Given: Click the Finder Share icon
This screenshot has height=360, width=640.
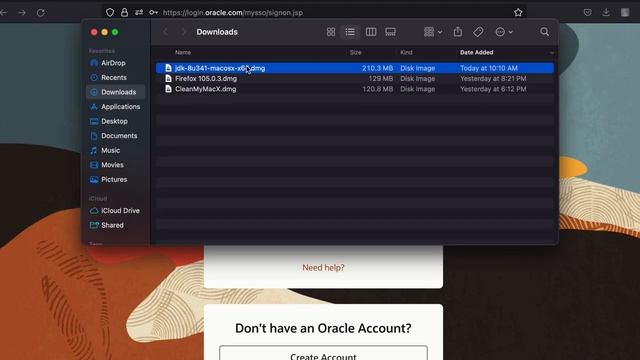Looking at the screenshot, I should coord(458,32).
